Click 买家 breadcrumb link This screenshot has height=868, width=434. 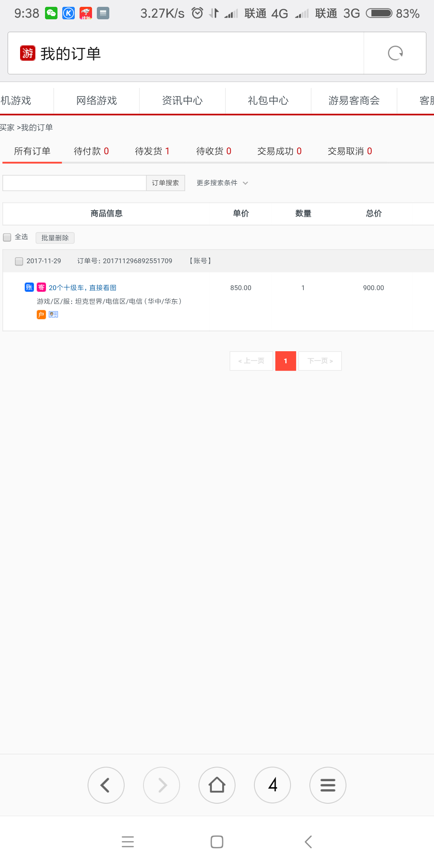(x=7, y=127)
